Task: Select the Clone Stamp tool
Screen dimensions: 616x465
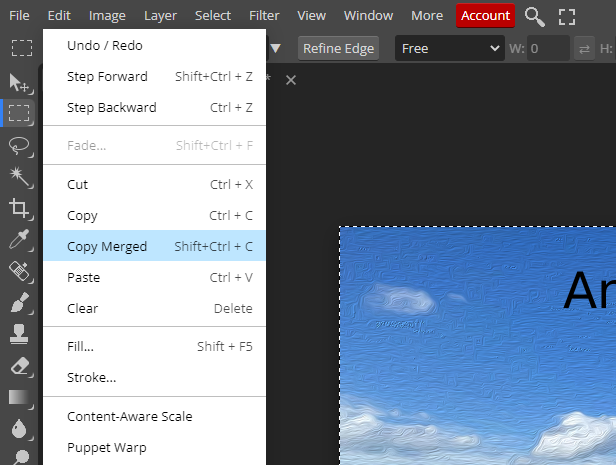Action: point(19,334)
